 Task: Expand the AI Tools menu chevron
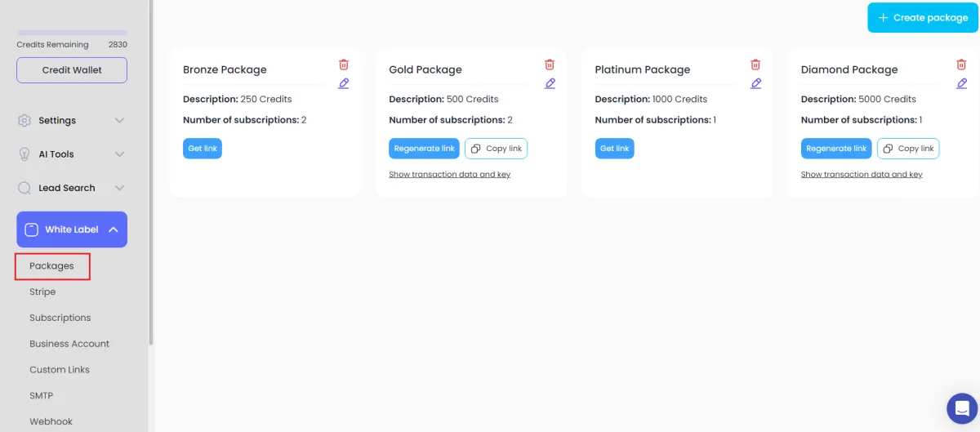(119, 154)
